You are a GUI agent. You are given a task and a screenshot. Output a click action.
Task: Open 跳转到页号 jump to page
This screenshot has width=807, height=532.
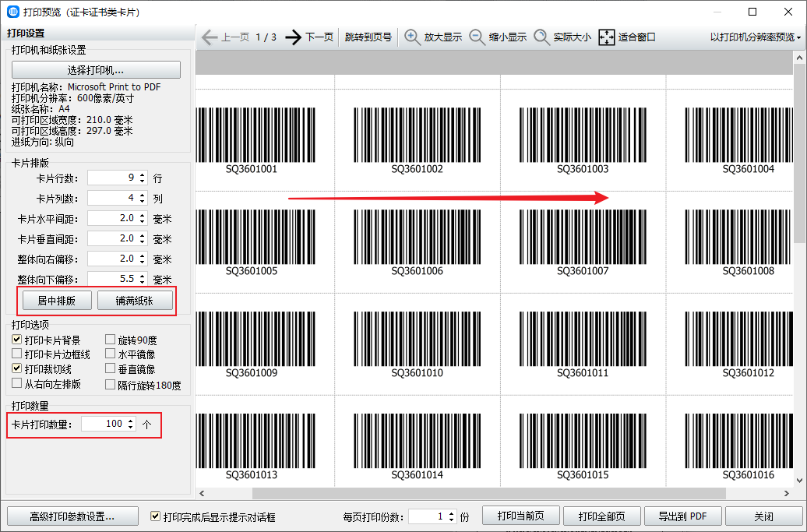368,37
